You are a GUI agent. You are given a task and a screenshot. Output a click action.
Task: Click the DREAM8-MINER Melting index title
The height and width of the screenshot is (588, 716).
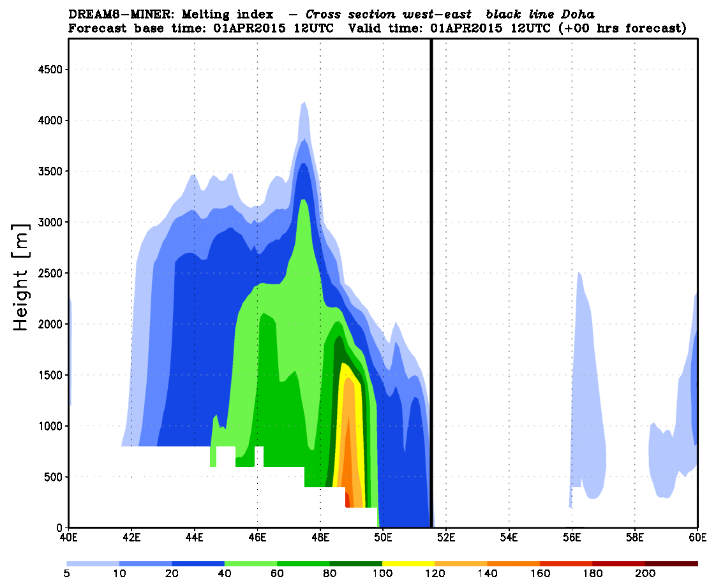[x=171, y=14]
